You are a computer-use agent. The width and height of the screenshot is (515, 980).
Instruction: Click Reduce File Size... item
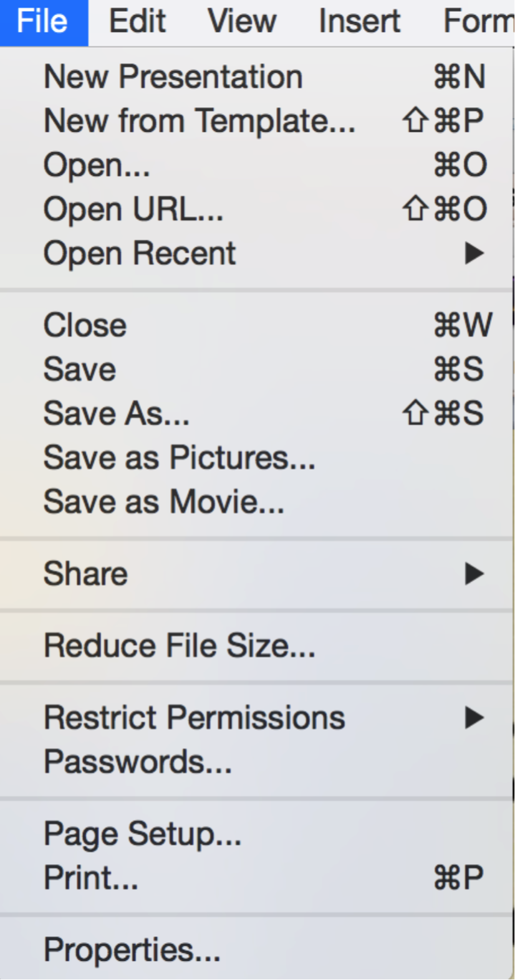tap(179, 645)
